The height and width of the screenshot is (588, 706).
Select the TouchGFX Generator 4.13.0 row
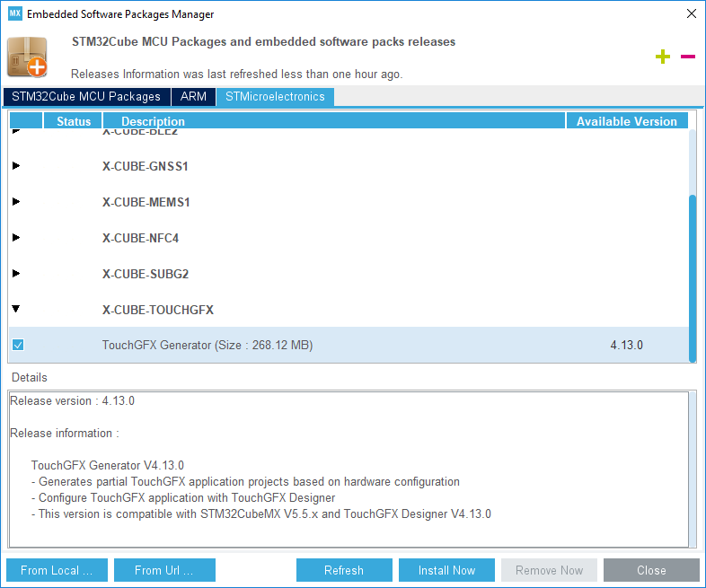pos(349,345)
